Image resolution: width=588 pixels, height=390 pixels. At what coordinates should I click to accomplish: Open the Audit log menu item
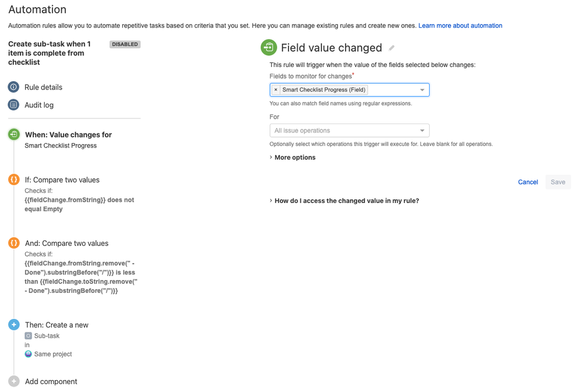pos(39,105)
